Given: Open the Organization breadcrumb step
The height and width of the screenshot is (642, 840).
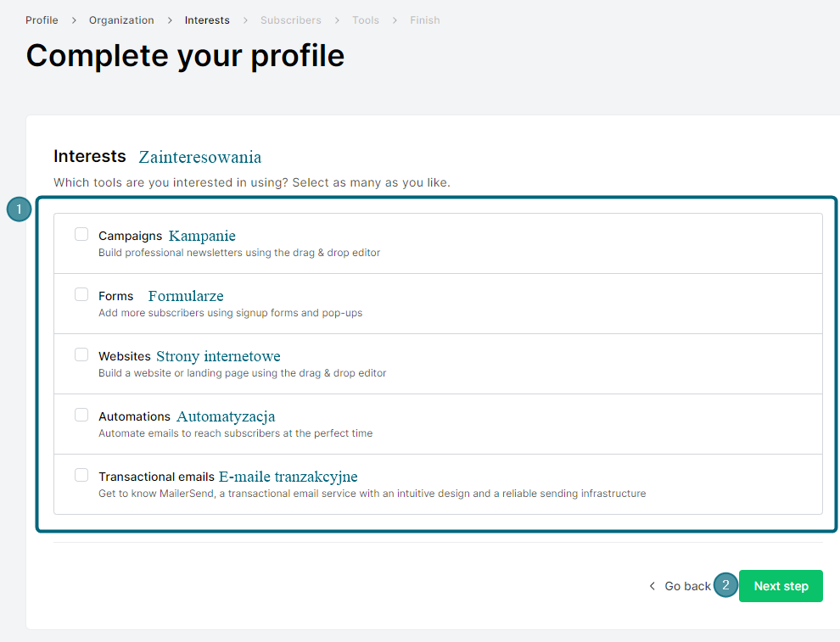Looking at the screenshot, I should (x=121, y=20).
